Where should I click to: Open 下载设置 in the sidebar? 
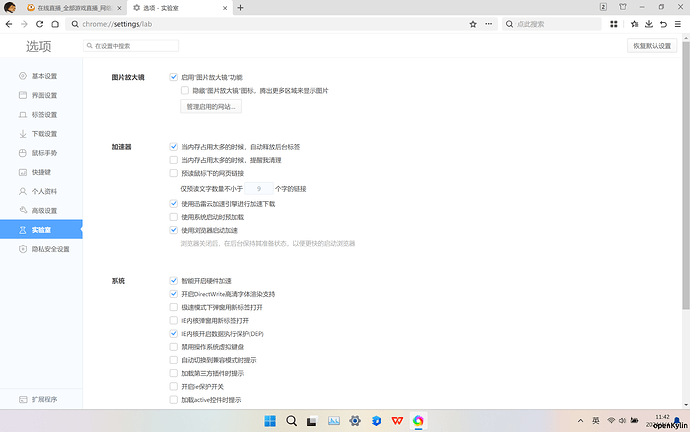(x=41, y=134)
